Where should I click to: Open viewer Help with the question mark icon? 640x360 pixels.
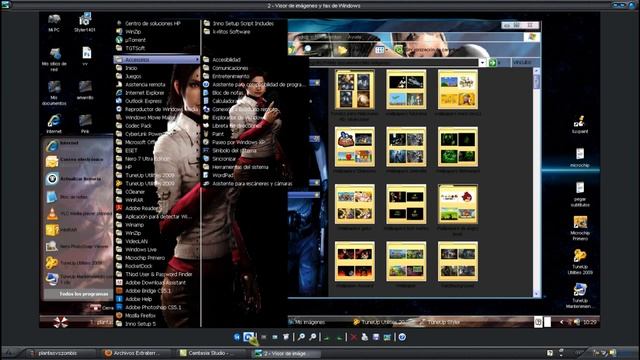pos(402,337)
